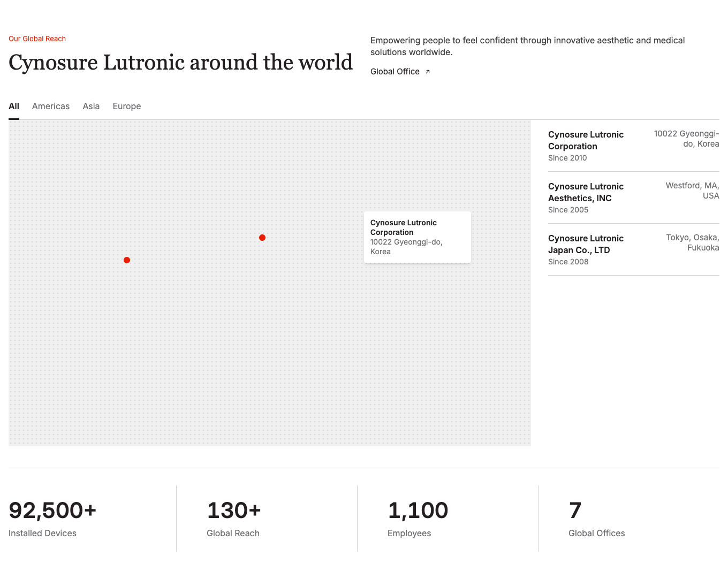Click the 'Since 2010' text
Screen dimensions: 728x586
point(567,158)
